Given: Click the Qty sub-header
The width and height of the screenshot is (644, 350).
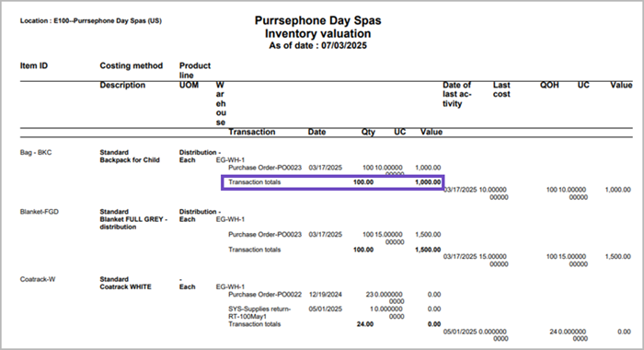Looking at the screenshot, I should [368, 132].
